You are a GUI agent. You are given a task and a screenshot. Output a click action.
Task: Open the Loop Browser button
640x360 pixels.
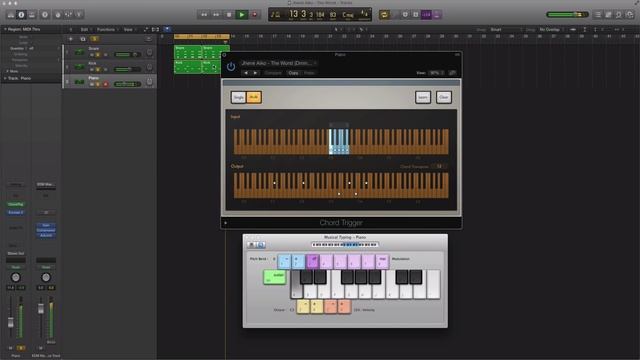pyautogui.click(x=619, y=15)
